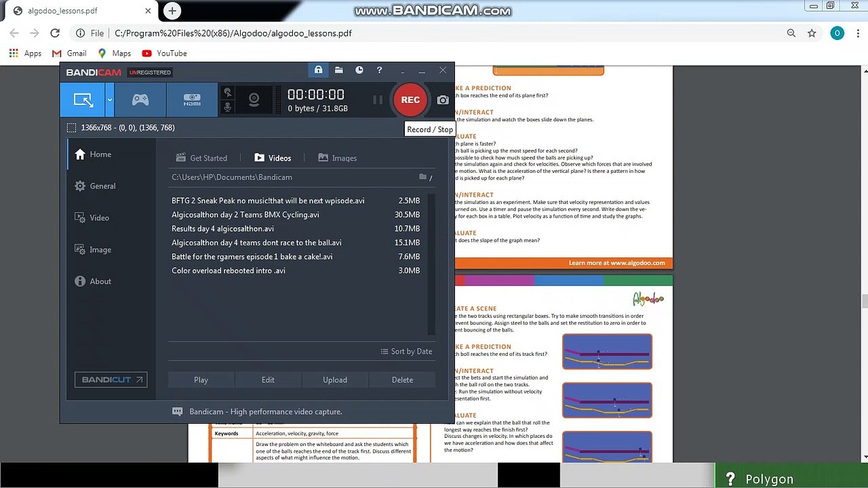Open the output folder icon in title bar
The height and width of the screenshot is (488, 868).
338,70
